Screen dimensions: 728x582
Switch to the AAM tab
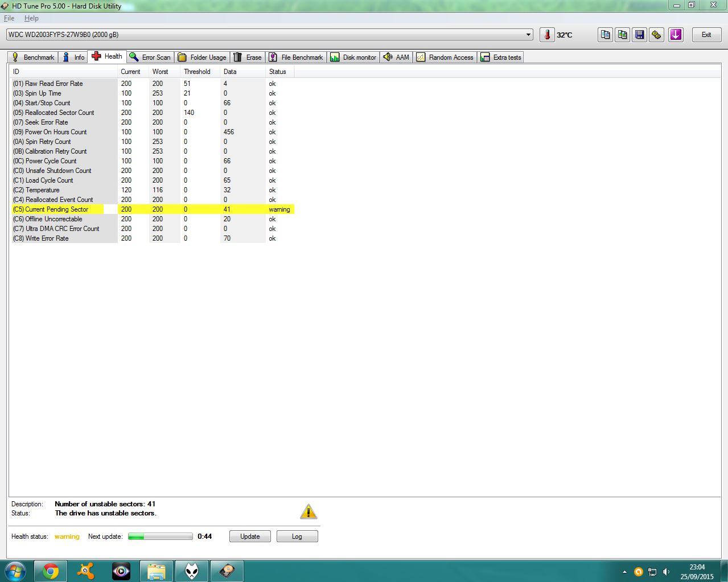[396, 57]
